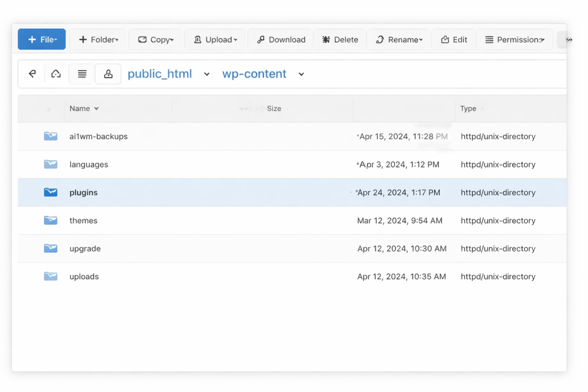The height and width of the screenshot is (392, 588).
Task: Click the Delete button
Action: point(340,40)
